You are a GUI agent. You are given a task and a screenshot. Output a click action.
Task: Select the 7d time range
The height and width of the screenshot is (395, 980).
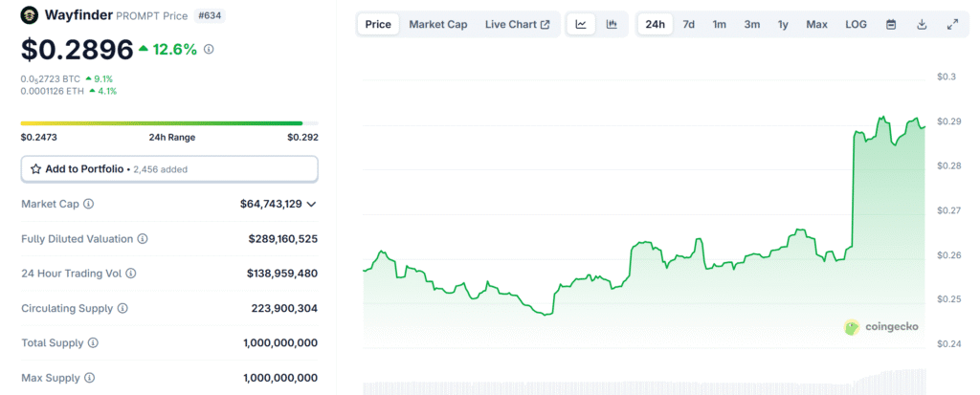689,24
